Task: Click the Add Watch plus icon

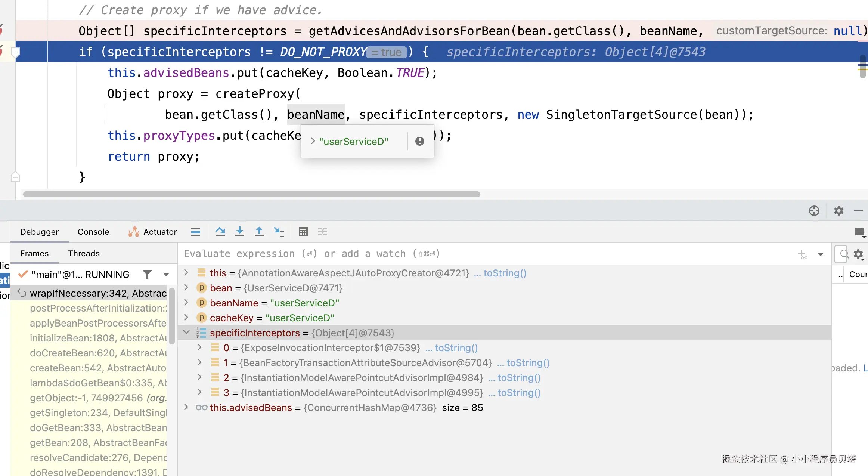Action: pos(802,254)
